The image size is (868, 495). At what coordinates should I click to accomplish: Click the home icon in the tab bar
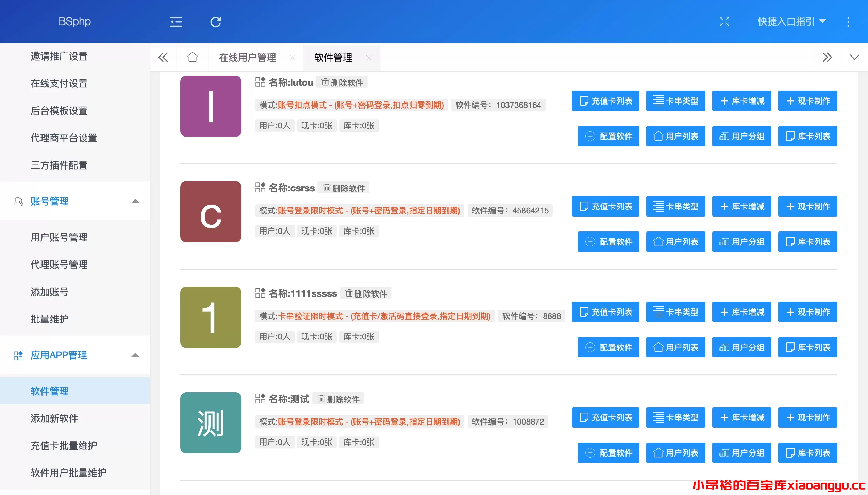coord(192,57)
